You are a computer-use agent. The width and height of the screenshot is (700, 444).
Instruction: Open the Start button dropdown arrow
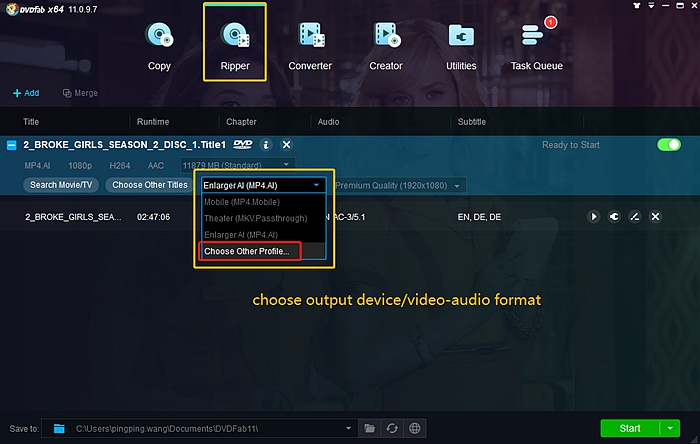tap(670, 428)
